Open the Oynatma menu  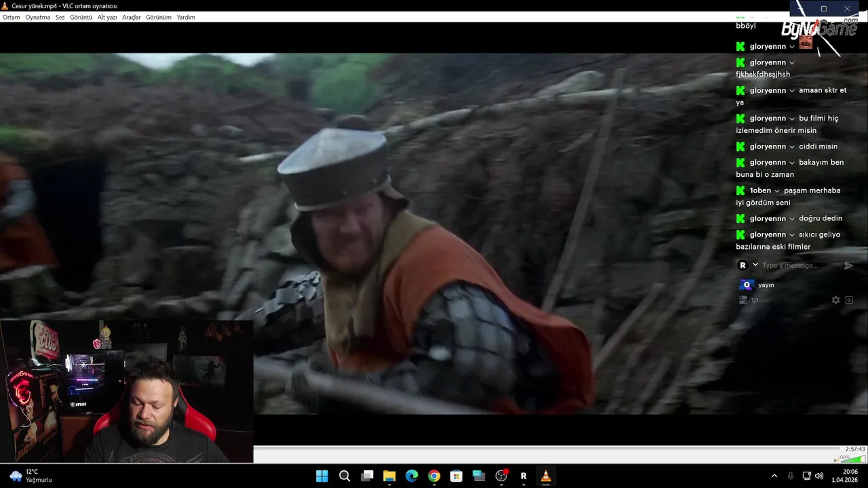(x=38, y=17)
